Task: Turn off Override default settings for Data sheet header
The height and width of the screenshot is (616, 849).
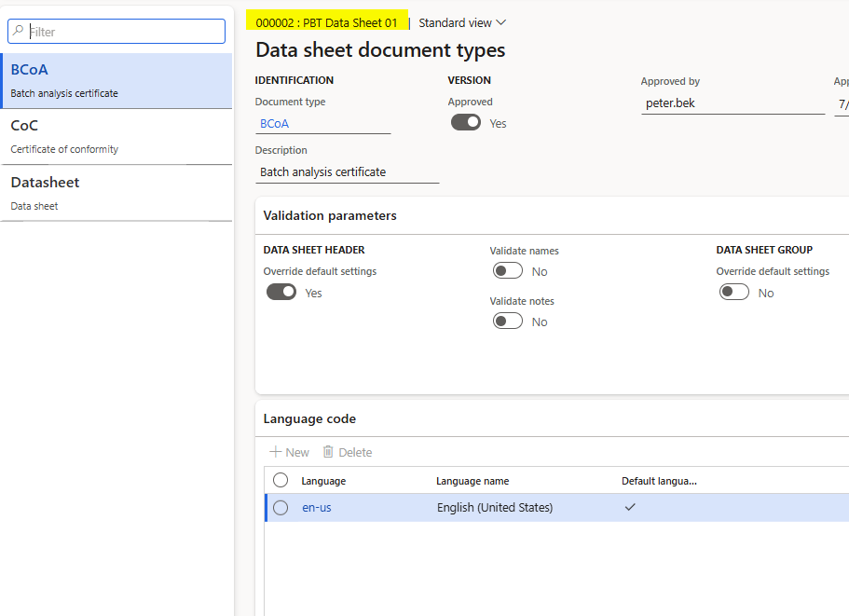Action: pyautogui.click(x=281, y=292)
